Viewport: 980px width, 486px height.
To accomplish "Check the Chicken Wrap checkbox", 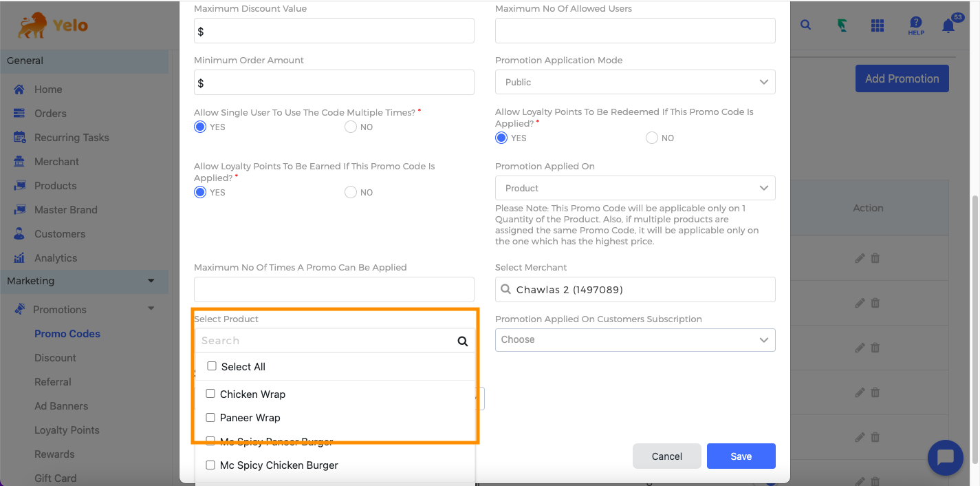I will (x=211, y=394).
